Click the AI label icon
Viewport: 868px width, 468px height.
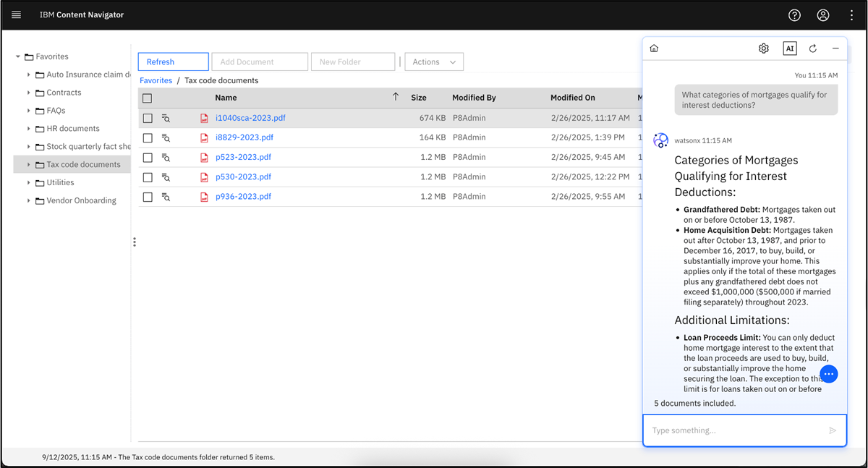point(789,48)
